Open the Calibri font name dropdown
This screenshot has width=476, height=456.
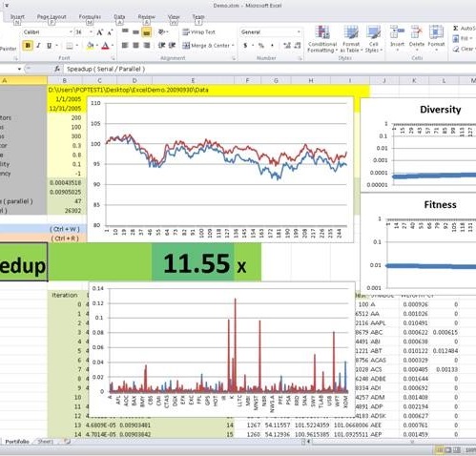pyautogui.click(x=48, y=32)
